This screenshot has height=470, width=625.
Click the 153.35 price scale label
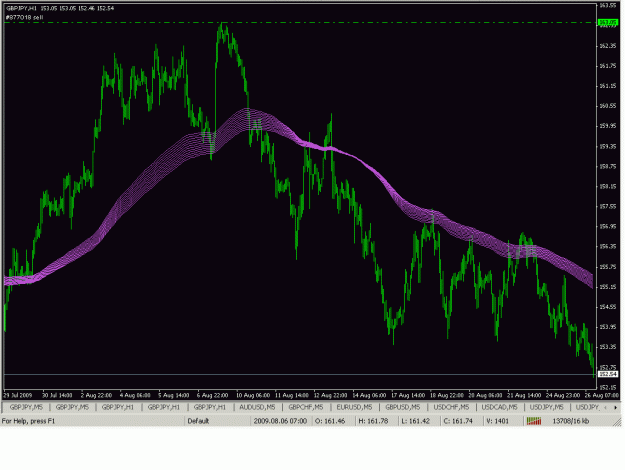[x=608, y=346]
